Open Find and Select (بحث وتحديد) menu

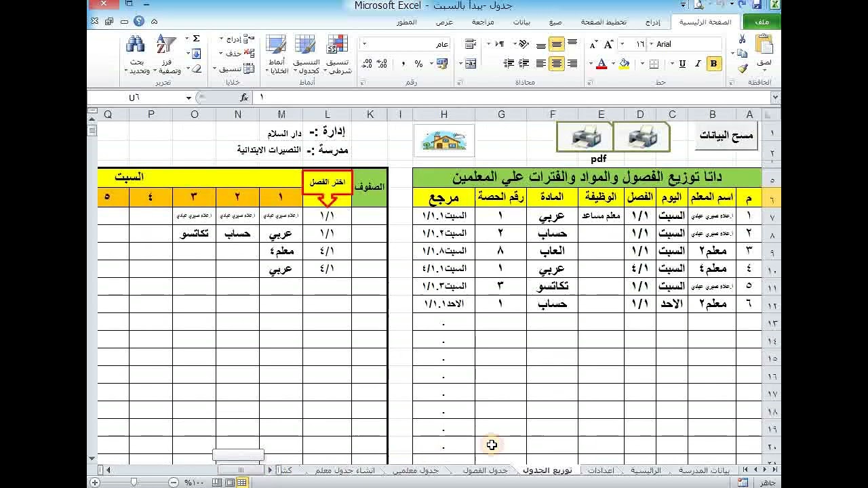pos(136,54)
